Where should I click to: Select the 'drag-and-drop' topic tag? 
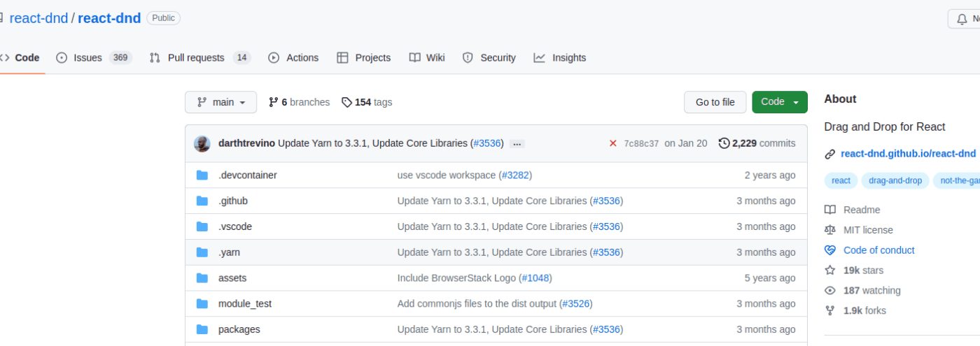coord(895,180)
